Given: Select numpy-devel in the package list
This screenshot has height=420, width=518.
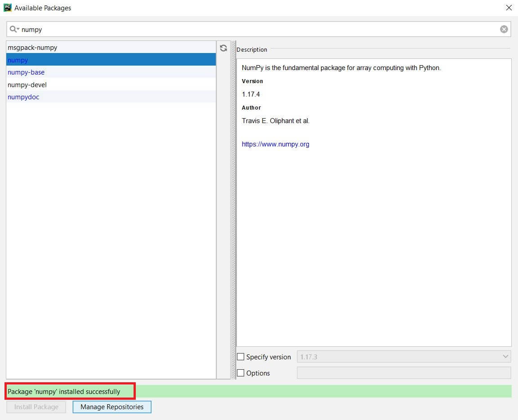Looking at the screenshot, I should [x=111, y=84].
